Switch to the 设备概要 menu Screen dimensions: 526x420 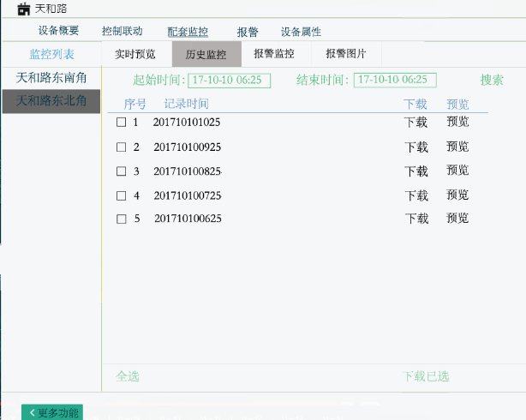point(58,31)
